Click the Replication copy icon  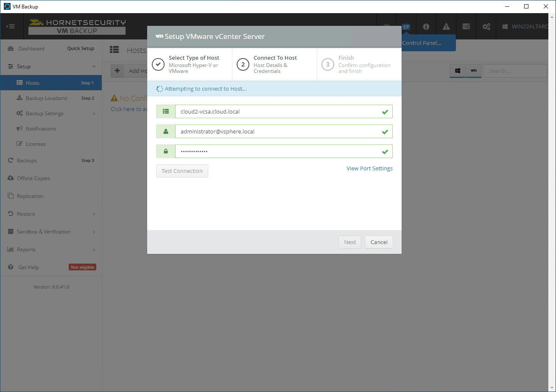coord(11,196)
